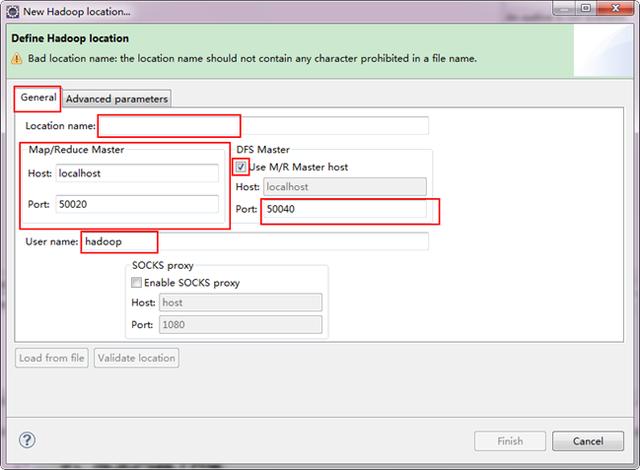
Task: Click Validate location button
Action: (x=136, y=358)
